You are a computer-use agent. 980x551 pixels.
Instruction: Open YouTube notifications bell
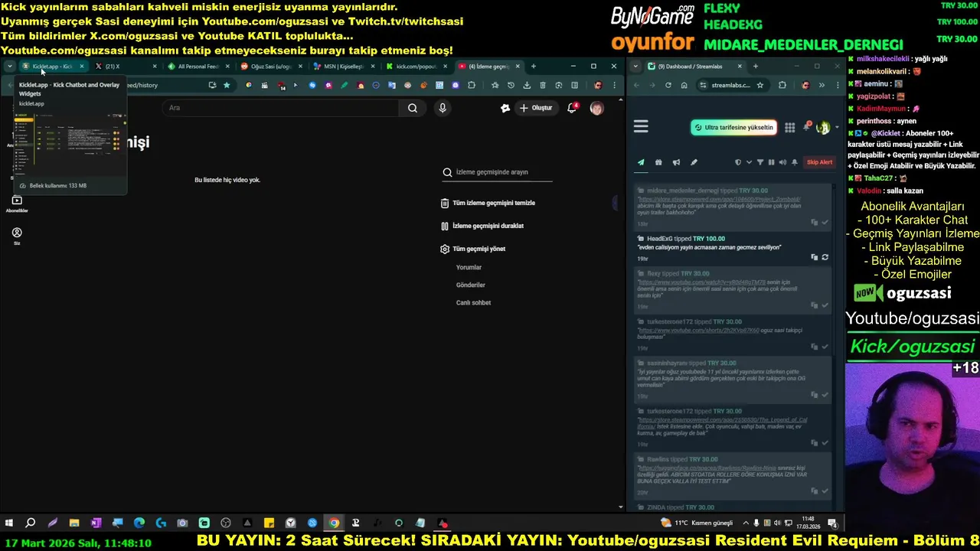pyautogui.click(x=572, y=108)
